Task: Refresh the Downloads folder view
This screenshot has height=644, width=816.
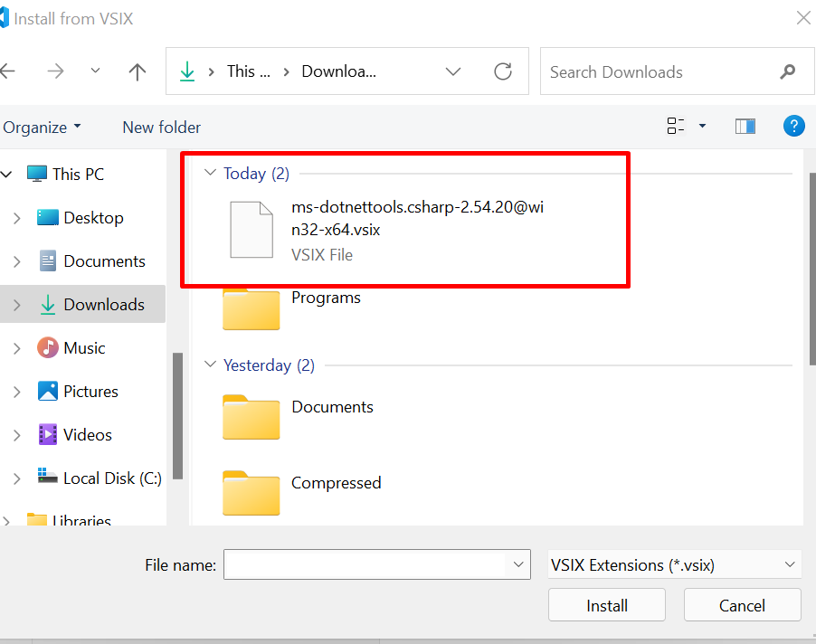Action: click(x=503, y=71)
